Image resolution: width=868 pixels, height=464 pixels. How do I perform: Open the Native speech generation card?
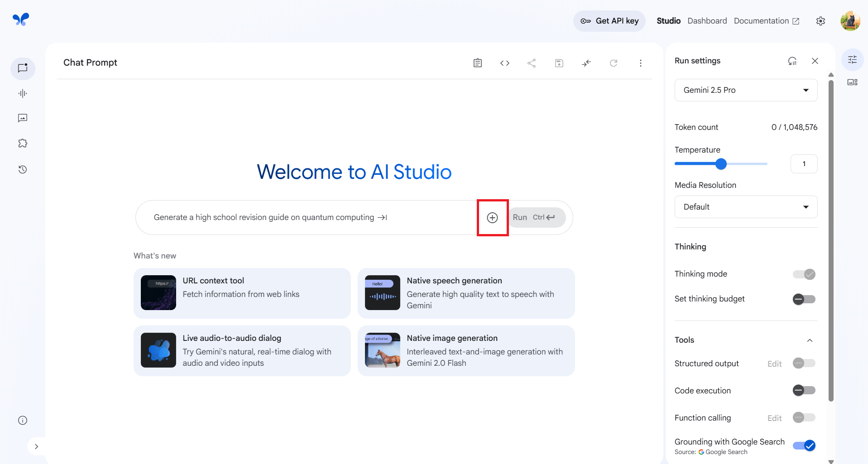(466, 293)
